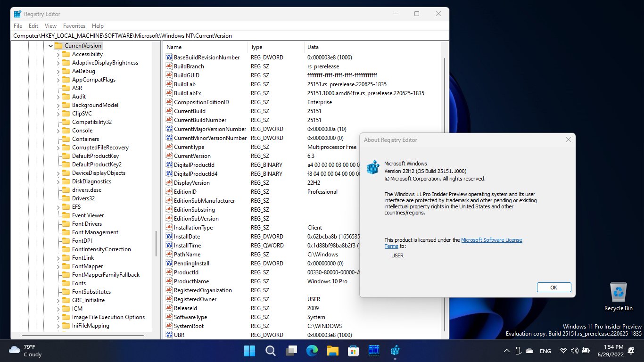This screenshot has width=644, height=362.
Task: Expand the Accessibility key
Action: pyautogui.click(x=58, y=54)
